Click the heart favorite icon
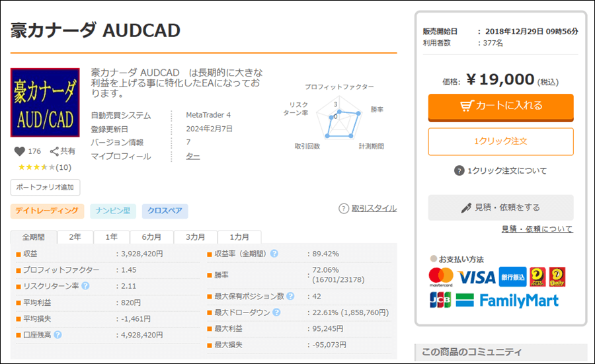Screen dimensions: 595x364 [x=20, y=151]
